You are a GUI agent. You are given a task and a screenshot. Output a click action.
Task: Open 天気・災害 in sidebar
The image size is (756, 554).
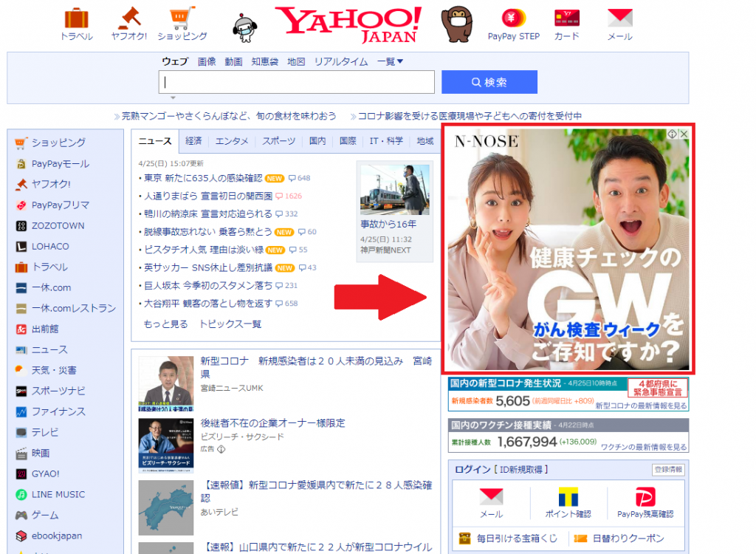click(x=46, y=370)
